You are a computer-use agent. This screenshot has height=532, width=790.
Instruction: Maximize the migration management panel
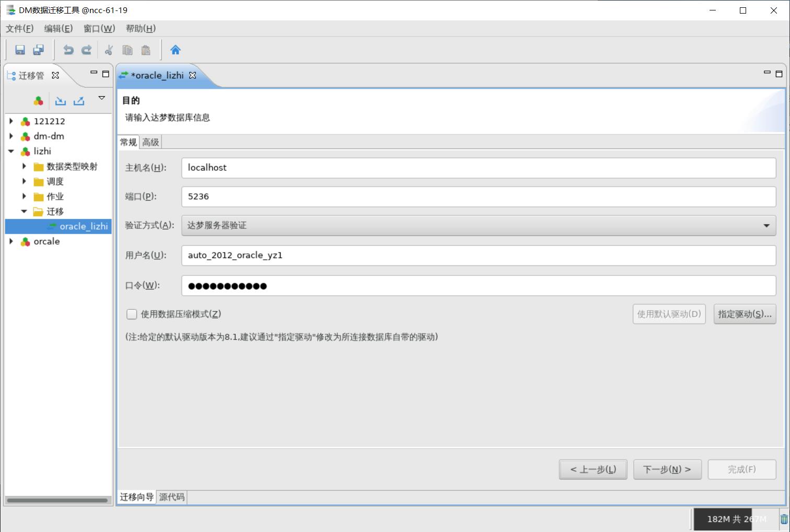click(x=106, y=74)
